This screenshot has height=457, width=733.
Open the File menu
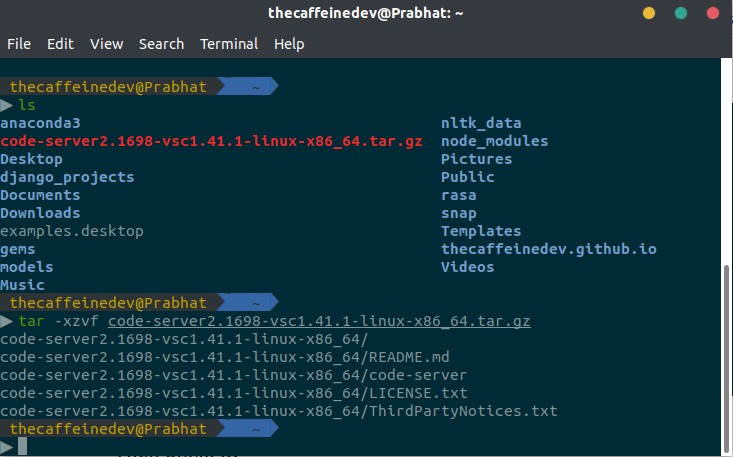pyautogui.click(x=19, y=44)
